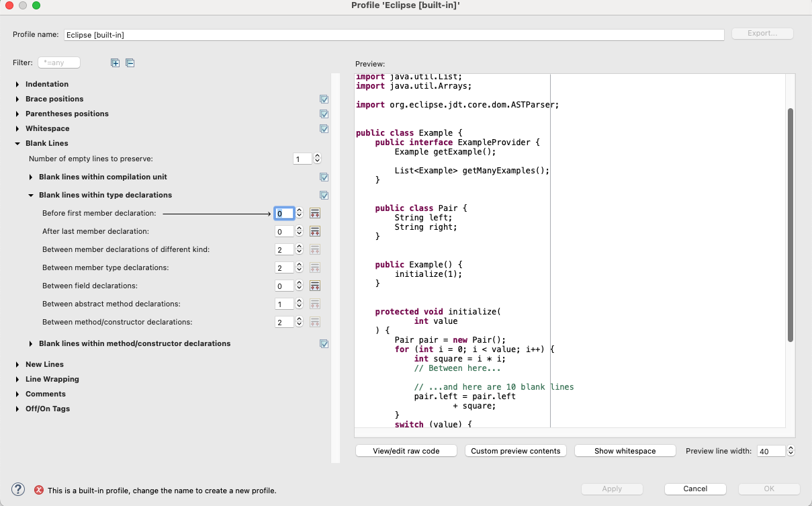Toggle Blank lines within type declarations checkbox
The width and height of the screenshot is (812, 506).
coord(324,196)
